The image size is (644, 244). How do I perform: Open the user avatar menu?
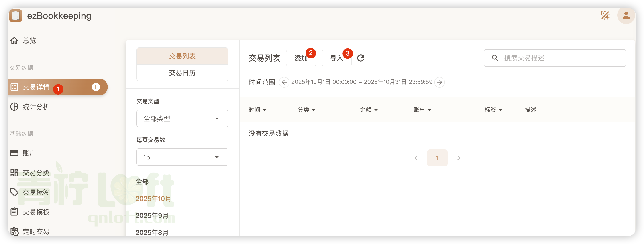point(626,16)
